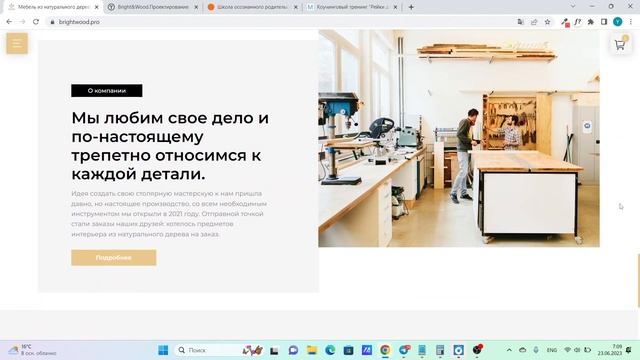The width and height of the screenshot is (640, 360).
Task: Open the volume tray icon
Action: click(577, 350)
